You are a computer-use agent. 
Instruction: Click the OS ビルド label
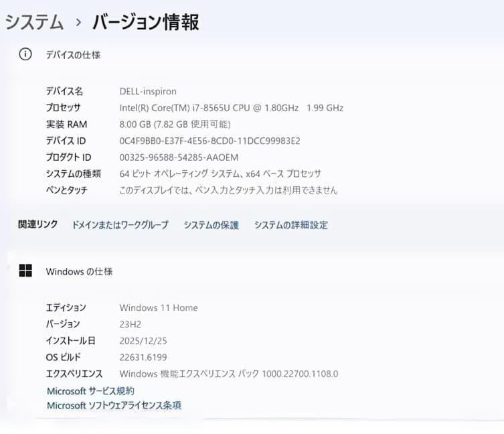pyautogui.click(x=64, y=357)
